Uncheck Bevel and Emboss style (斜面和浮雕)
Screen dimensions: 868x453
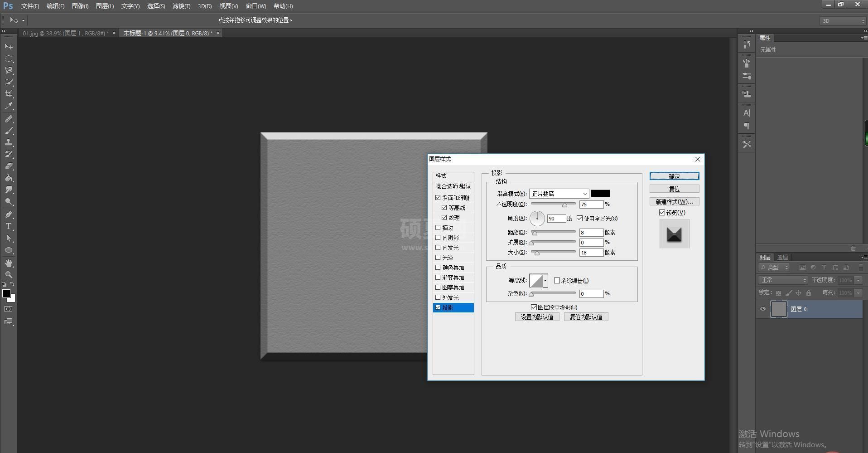(438, 198)
